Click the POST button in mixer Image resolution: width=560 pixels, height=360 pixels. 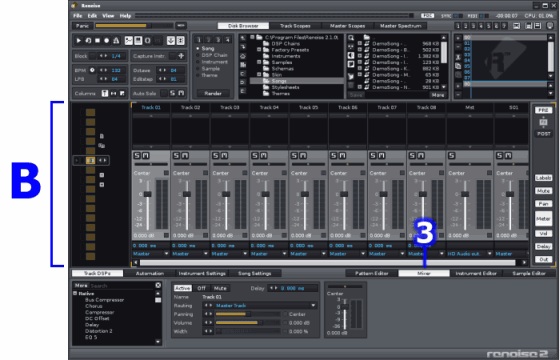click(x=543, y=134)
